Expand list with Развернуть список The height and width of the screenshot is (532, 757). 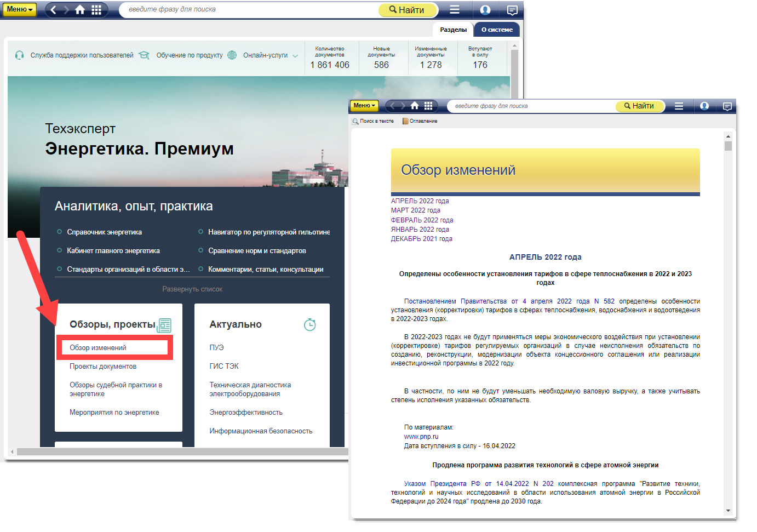point(192,289)
